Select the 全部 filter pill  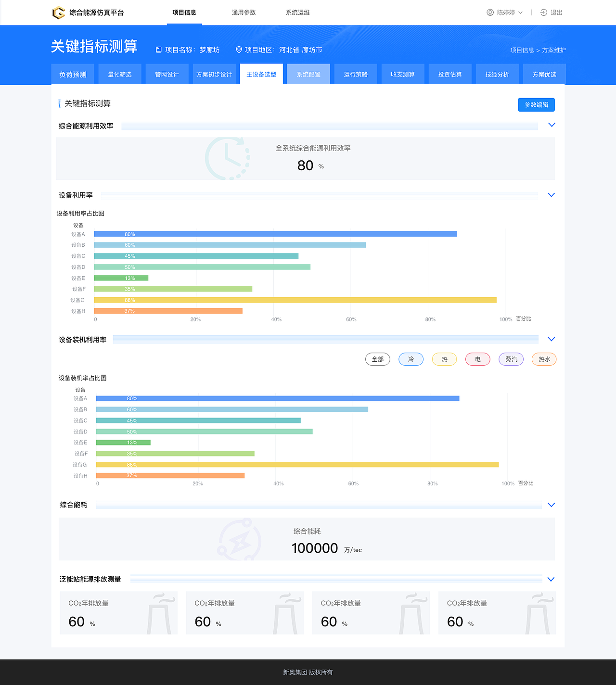coord(378,359)
